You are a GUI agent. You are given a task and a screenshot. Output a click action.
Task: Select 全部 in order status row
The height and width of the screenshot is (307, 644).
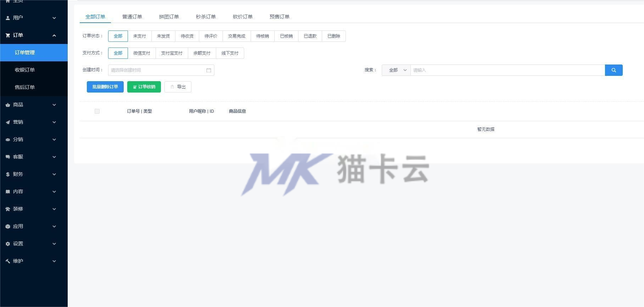tap(118, 36)
